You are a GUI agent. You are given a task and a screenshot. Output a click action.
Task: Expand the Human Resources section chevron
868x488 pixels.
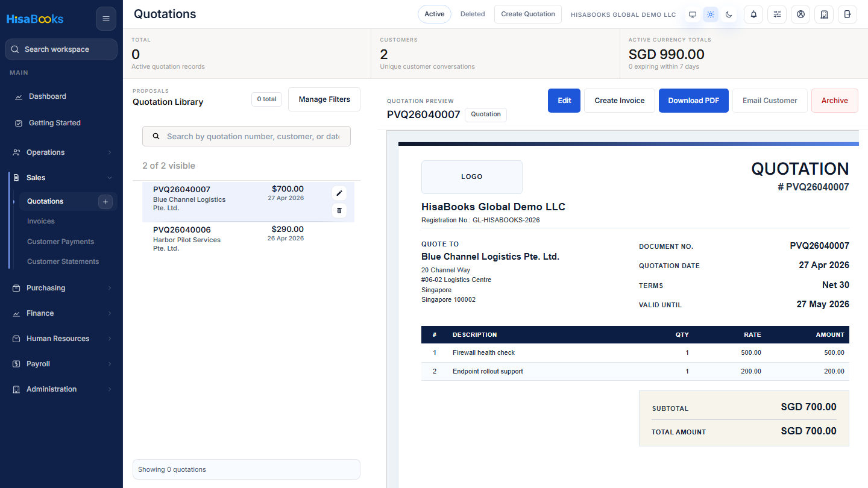(110, 339)
